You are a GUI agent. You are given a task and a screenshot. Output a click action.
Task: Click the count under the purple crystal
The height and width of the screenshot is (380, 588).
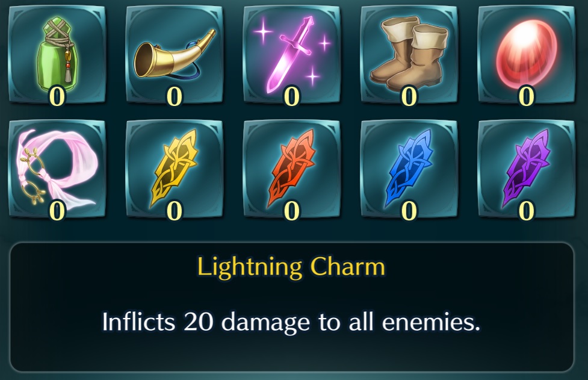click(527, 210)
